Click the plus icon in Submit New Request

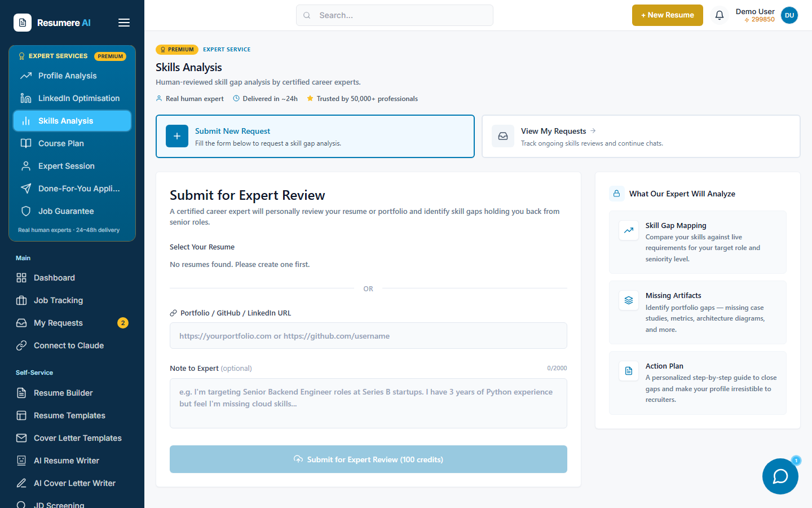177,136
